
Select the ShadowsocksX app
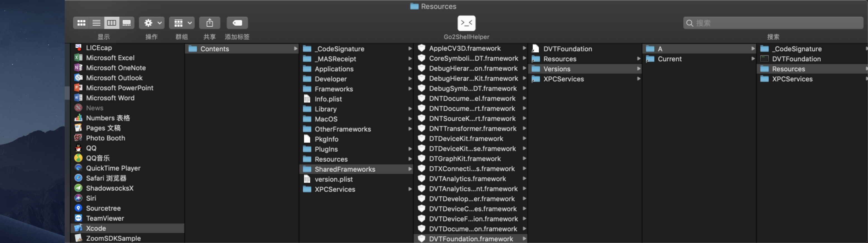coord(128,188)
